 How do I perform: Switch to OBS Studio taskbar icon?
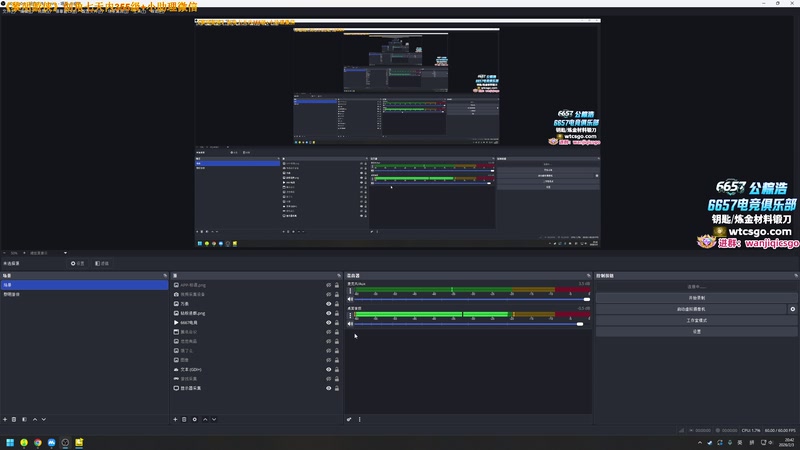pyautogui.click(x=65, y=442)
